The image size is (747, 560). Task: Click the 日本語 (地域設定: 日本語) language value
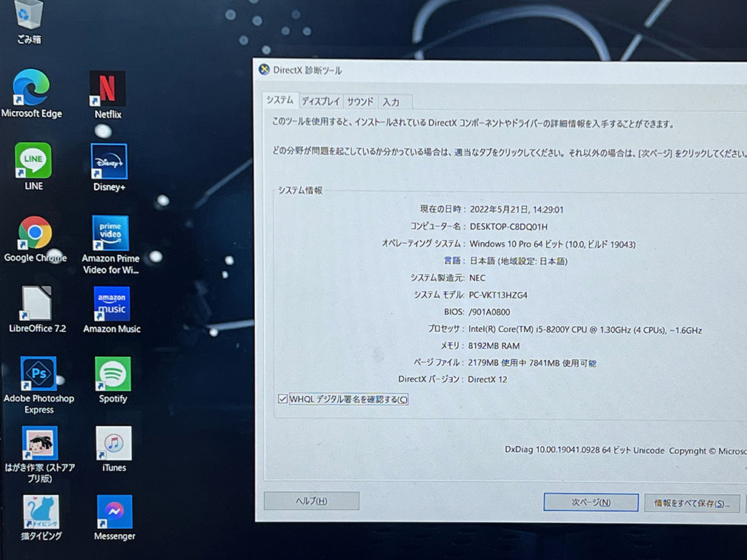click(518, 261)
